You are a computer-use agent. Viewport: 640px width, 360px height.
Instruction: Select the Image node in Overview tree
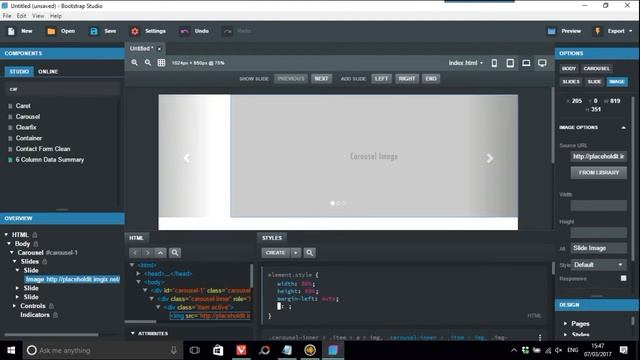[72, 279]
